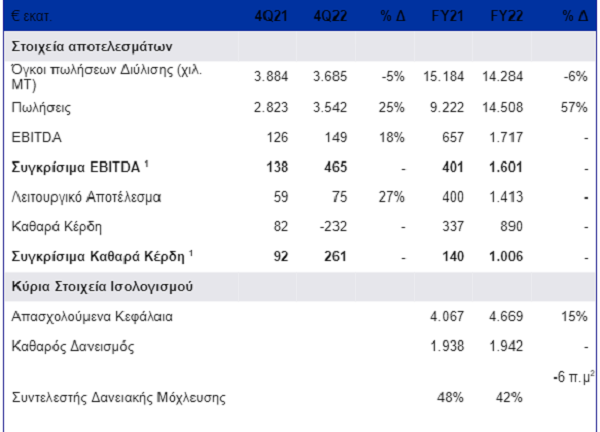Select the 'Στοιχεία αποτελεσμάτων' section heading

pyautogui.click(x=93, y=46)
